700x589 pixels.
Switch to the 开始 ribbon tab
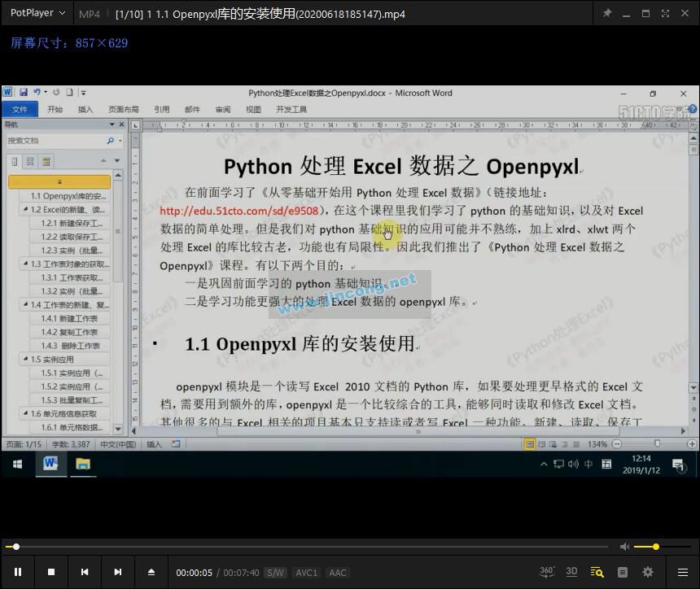pyautogui.click(x=55, y=109)
